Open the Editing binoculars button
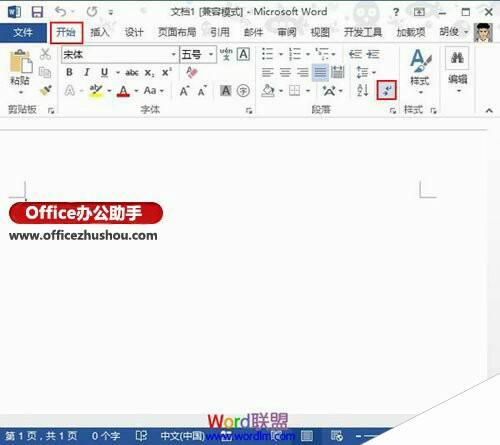500x445 pixels. [457, 70]
